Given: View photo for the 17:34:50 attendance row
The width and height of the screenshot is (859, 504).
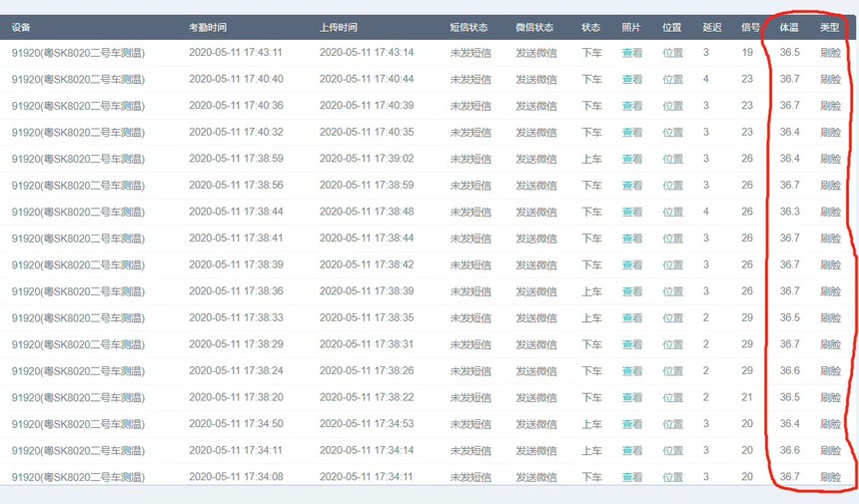Looking at the screenshot, I should click(631, 424).
